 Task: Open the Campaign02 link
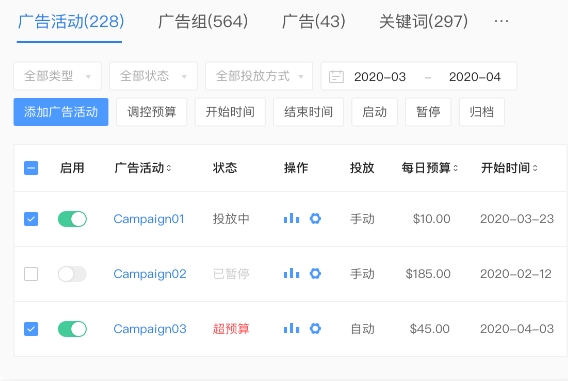tap(150, 274)
